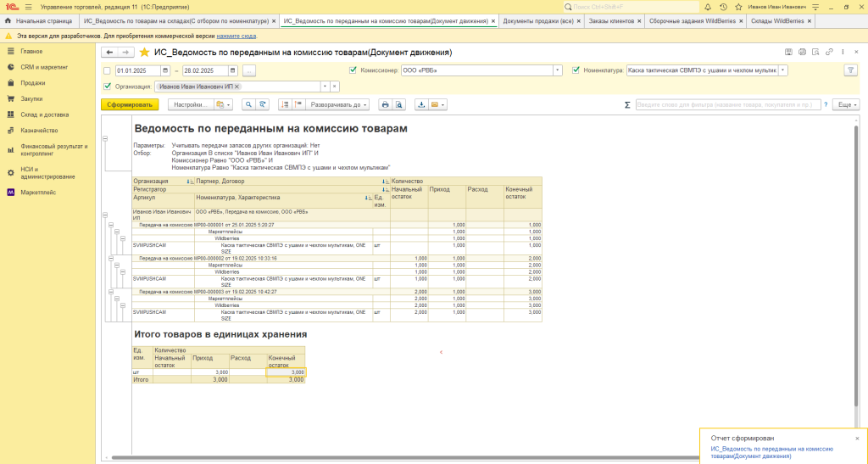The image size is (868, 464).
Task: Clear the Организация field with the X button
Action: coord(334,87)
